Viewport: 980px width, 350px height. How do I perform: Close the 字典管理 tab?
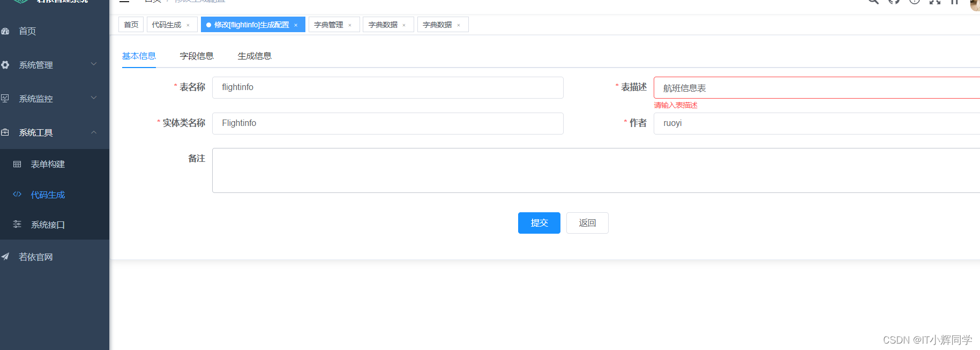coord(350,25)
